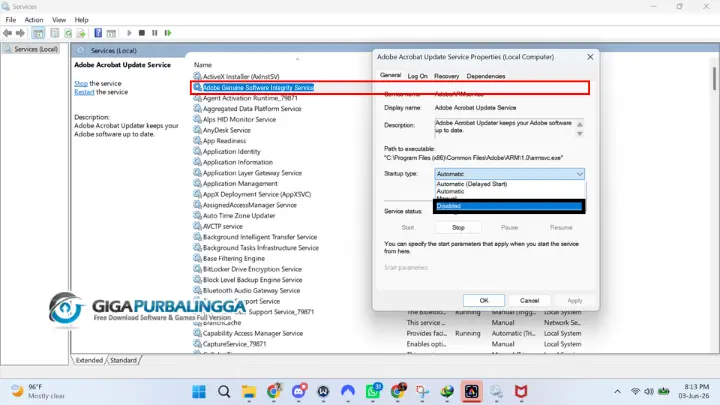Open the volume speaker tray icon
This screenshot has width=720, height=405.
pyautogui.click(x=649, y=392)
